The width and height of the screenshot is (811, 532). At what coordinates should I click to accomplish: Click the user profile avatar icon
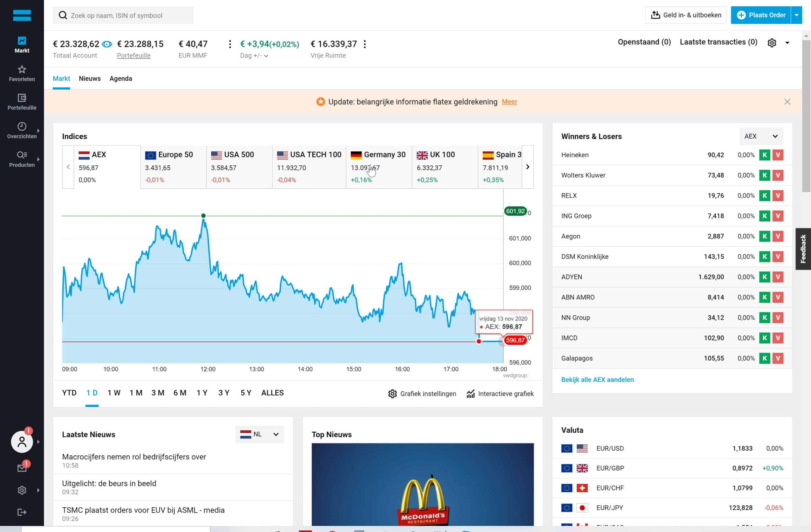(22, 442)
